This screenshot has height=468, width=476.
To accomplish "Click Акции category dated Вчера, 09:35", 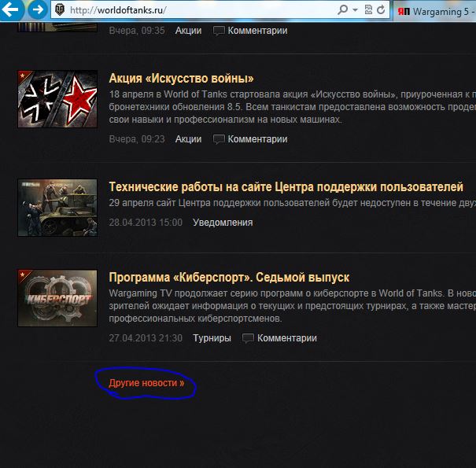I will point(188,31).
